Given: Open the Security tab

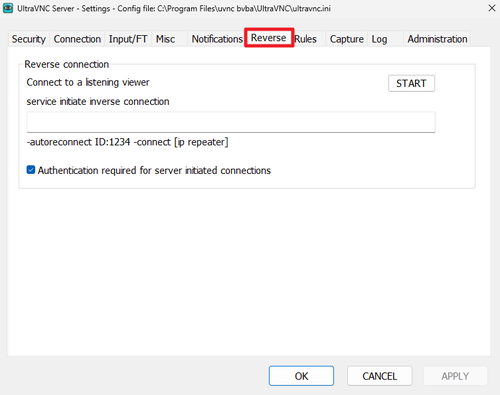Looking at the screenshot, I should 29,39.
